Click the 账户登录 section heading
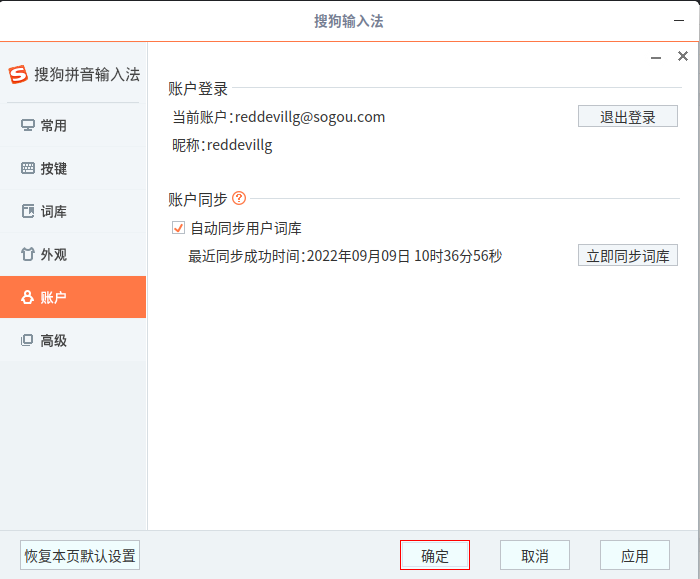This screenshot has width=700, height=579. pyautogui.click(x=198, y=89)
